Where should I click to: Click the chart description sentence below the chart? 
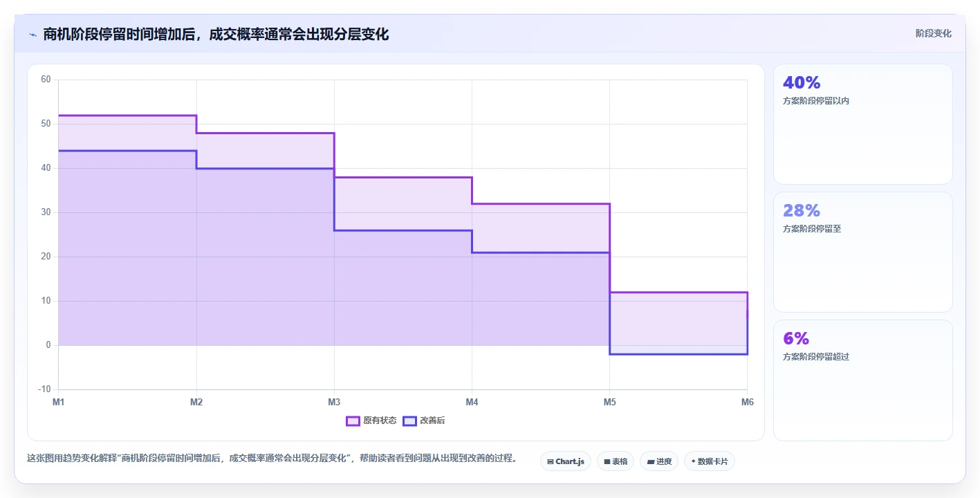(272, 458)
